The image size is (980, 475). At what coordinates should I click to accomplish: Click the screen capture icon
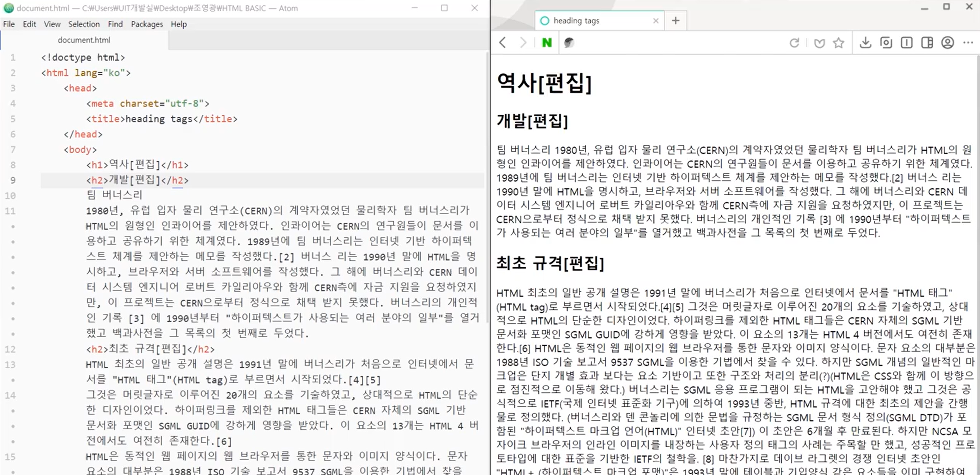click(x=886, y=43)
